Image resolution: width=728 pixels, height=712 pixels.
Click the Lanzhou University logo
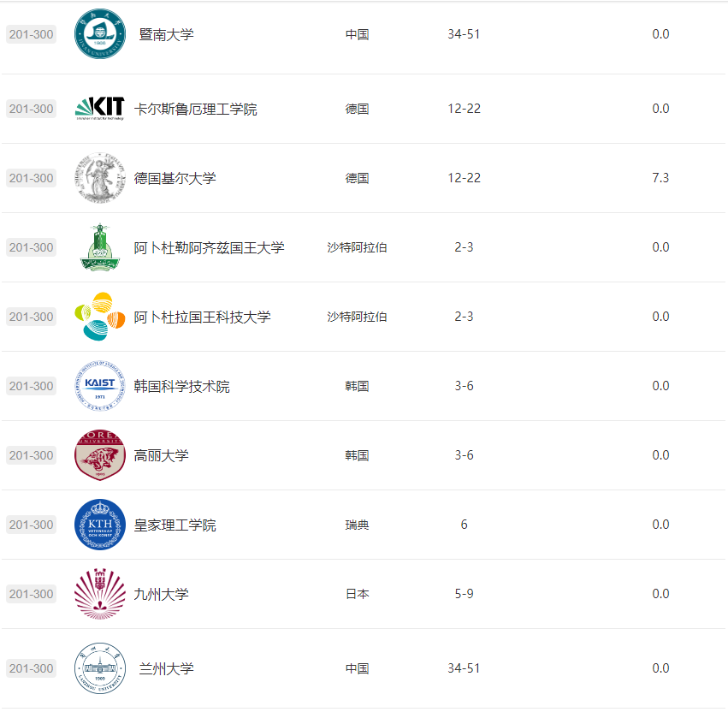click(100, 668)
